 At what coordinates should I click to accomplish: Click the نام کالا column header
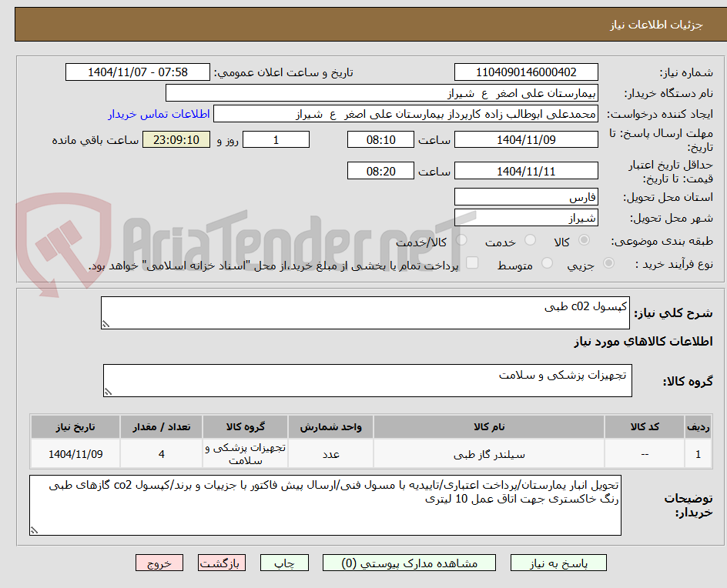point(489,426)
